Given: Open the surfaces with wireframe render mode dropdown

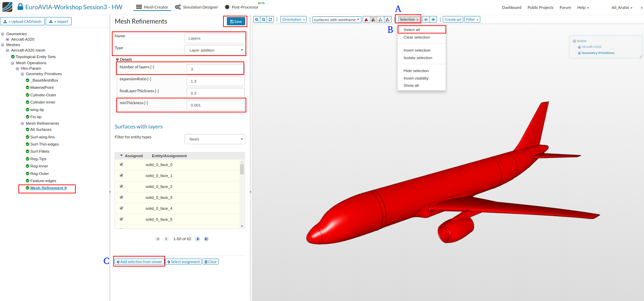Looking at the screenshot, I should (337, 20).
